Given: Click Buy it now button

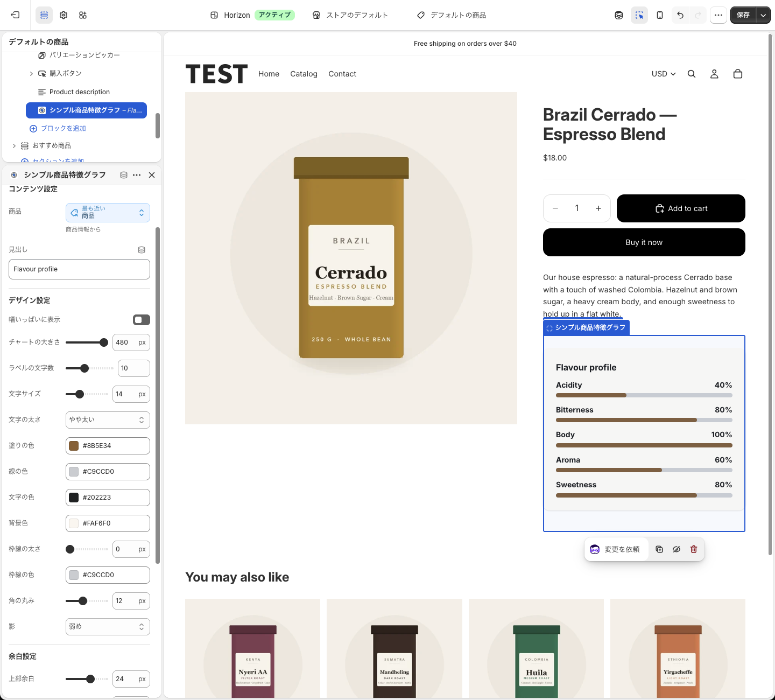Looking at the screenshot, I should point(644,242).
